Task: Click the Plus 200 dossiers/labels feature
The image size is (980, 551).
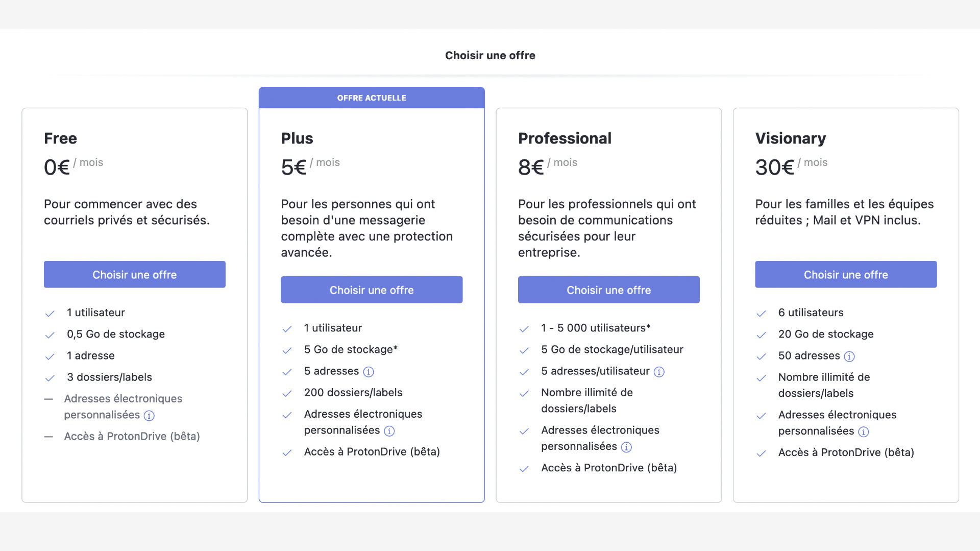Action: [353, 393]
